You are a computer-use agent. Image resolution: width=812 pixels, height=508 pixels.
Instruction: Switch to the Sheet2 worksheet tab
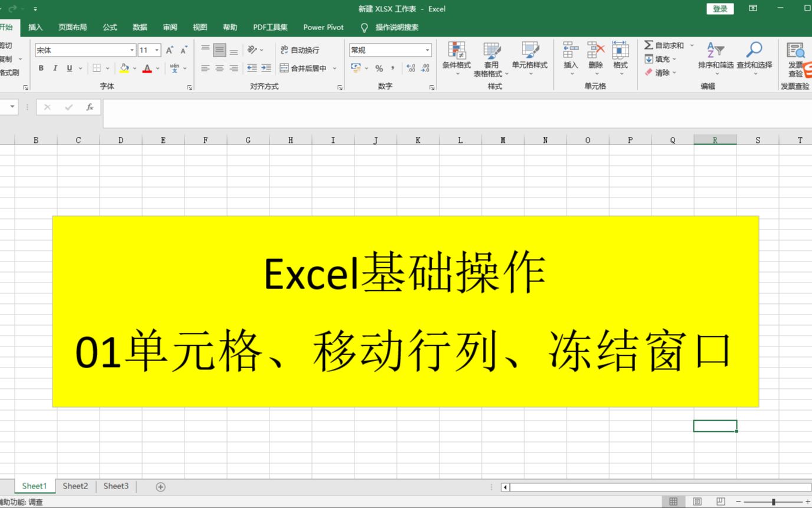pyautogui.click(x=74, y=486)
